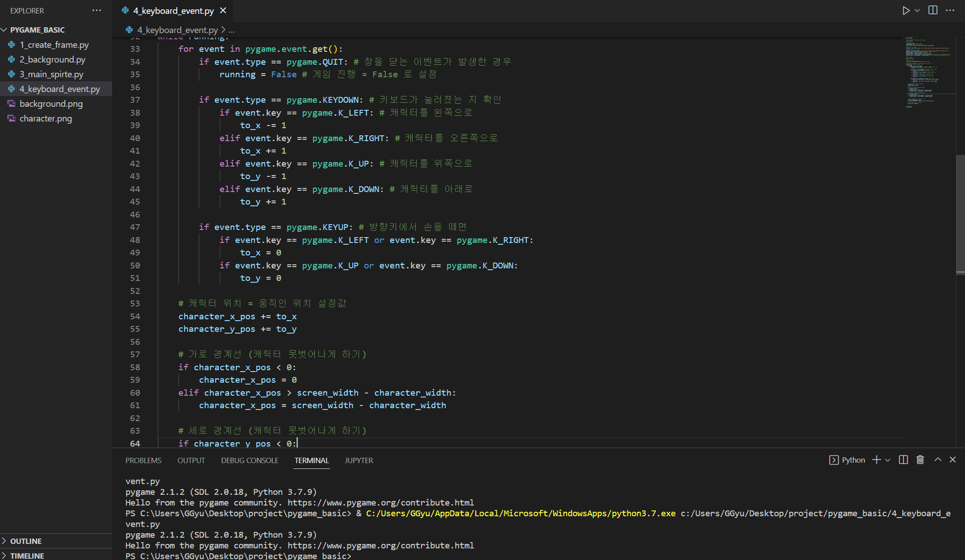965x560 pixels.
Task: Kill the terminal with trash icon
Action: 920,460
